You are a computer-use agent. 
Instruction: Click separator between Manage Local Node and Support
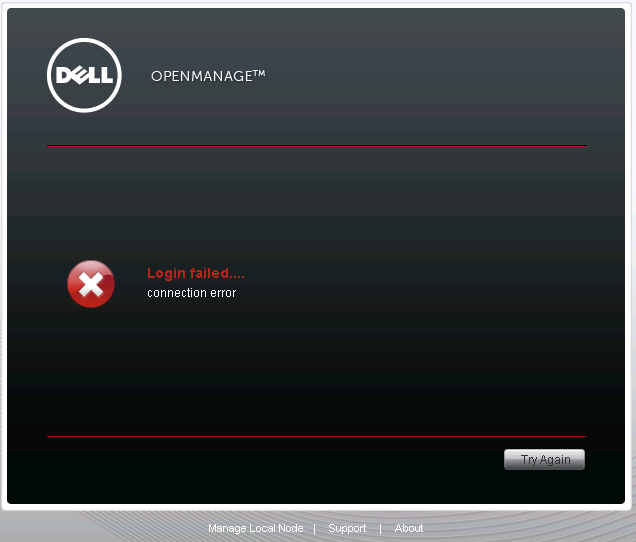pos(314,528)
